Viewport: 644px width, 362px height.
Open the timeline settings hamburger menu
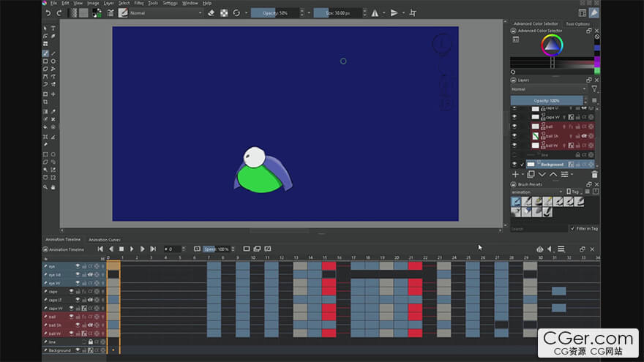[561, 249]
